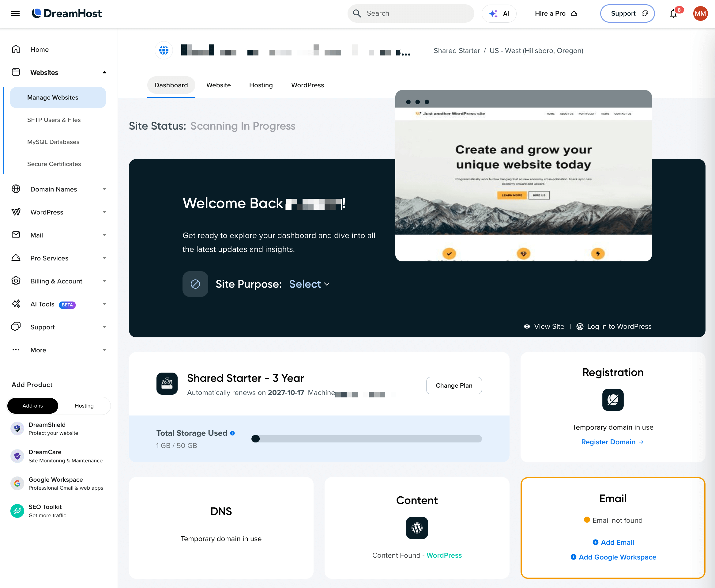
Task: Open the hamburger navigation menu
Action: (x=16, y=13)
